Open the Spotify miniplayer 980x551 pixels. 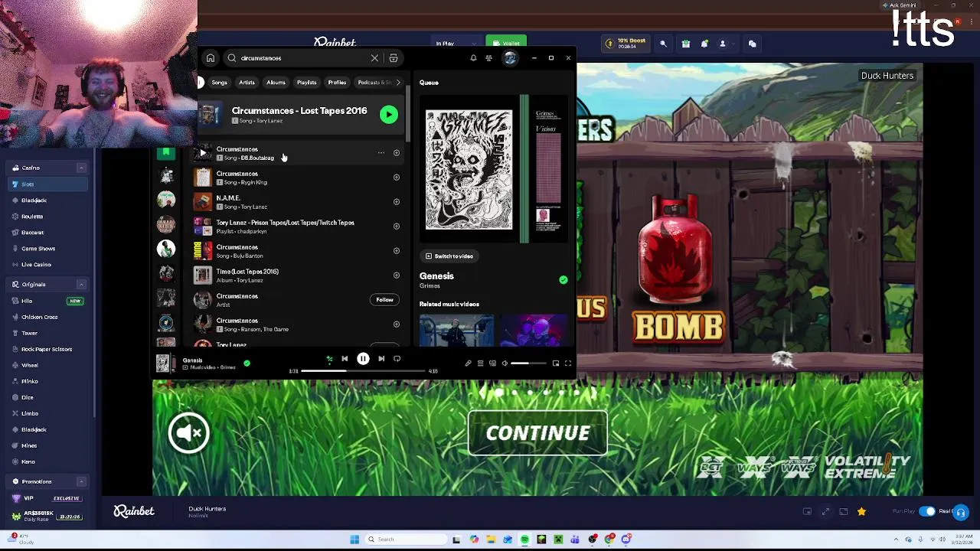coord(556,364)
